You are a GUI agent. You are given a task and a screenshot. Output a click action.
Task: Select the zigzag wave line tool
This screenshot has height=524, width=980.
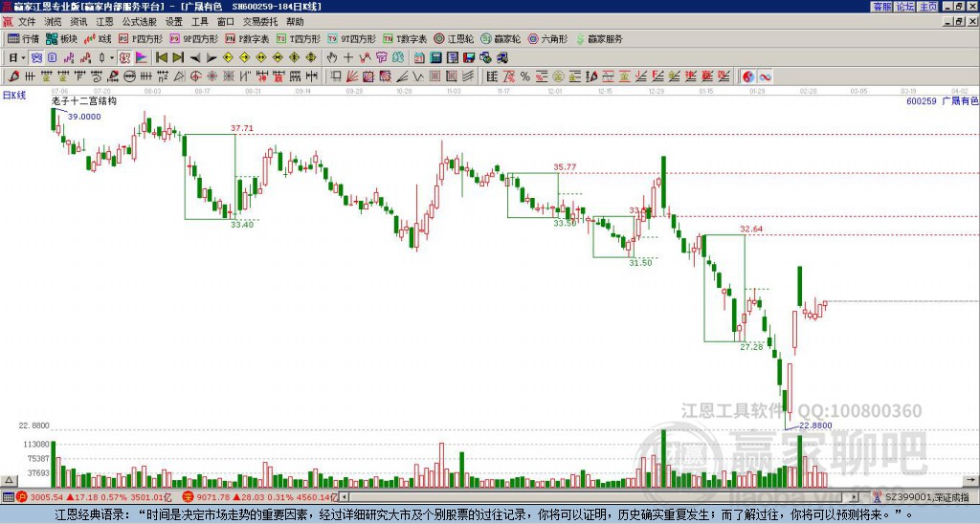click(417, 76)
